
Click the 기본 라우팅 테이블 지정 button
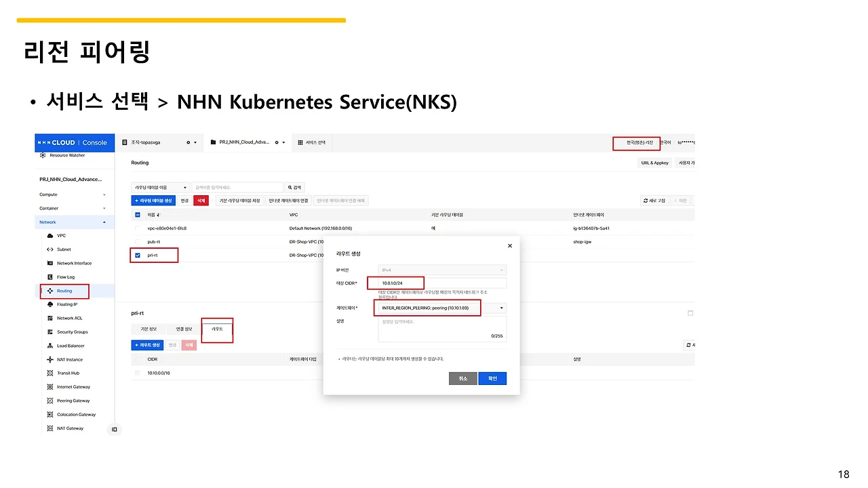(x=239, y=201)
